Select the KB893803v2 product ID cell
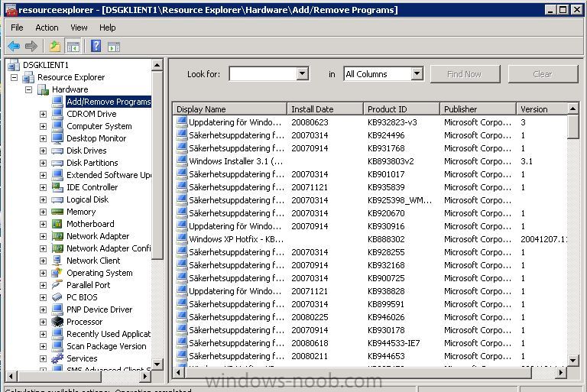587x392 pixels. 391,161
